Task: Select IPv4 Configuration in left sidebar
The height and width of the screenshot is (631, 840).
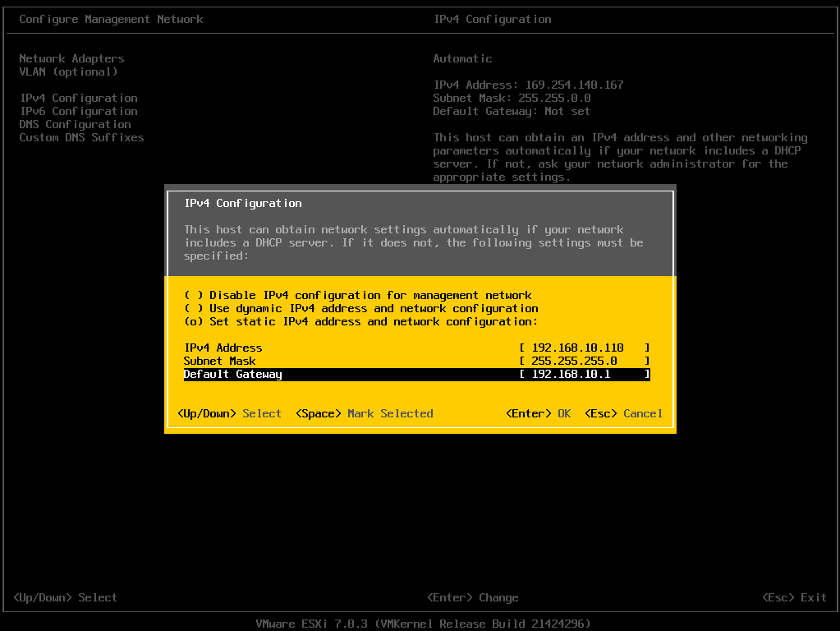Action: click(78, 98)
